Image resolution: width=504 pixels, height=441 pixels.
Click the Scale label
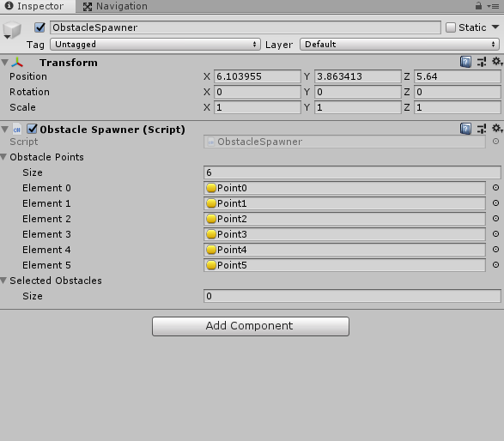click(22, 107)
